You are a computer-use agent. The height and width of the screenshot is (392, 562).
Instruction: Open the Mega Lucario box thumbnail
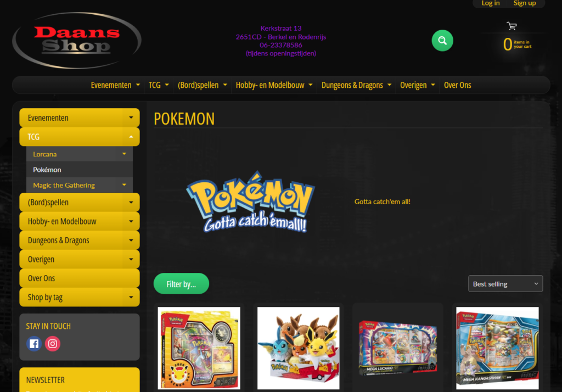tap(397, 348)
